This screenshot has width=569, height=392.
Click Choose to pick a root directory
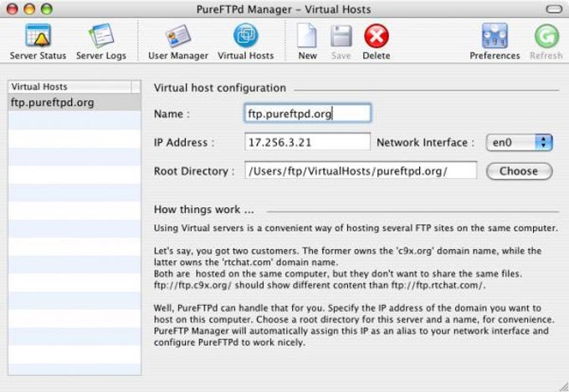[519, 171]
